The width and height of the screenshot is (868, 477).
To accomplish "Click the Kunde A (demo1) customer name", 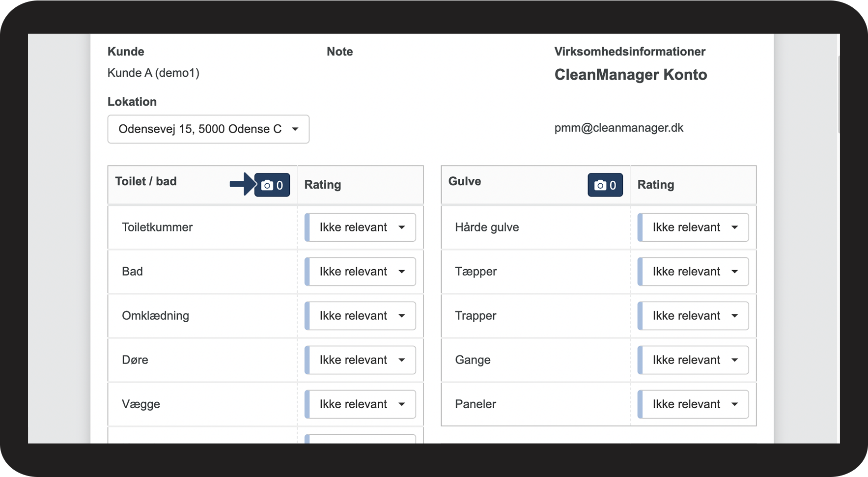I will pos(153,73).
